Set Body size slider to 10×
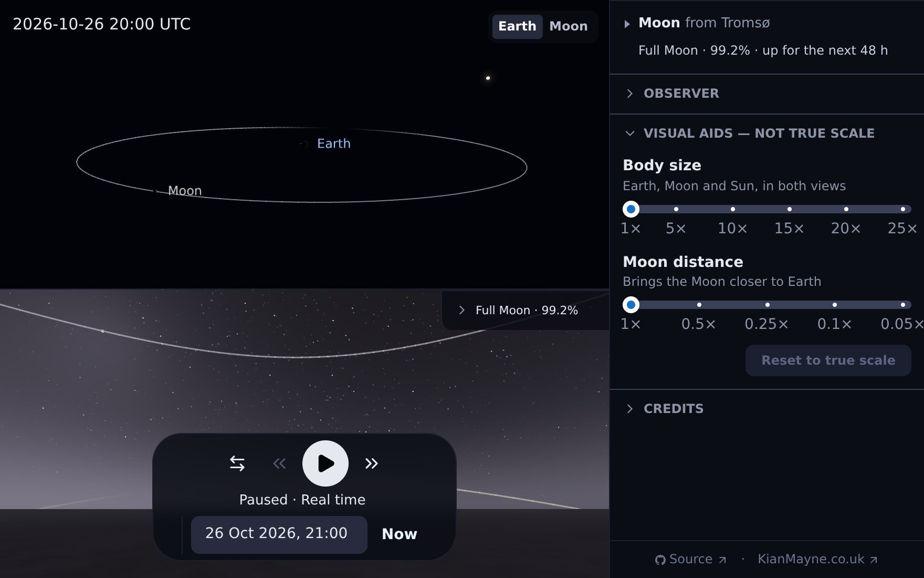This screenshot has width=924, height=578. tap(733, 209)
